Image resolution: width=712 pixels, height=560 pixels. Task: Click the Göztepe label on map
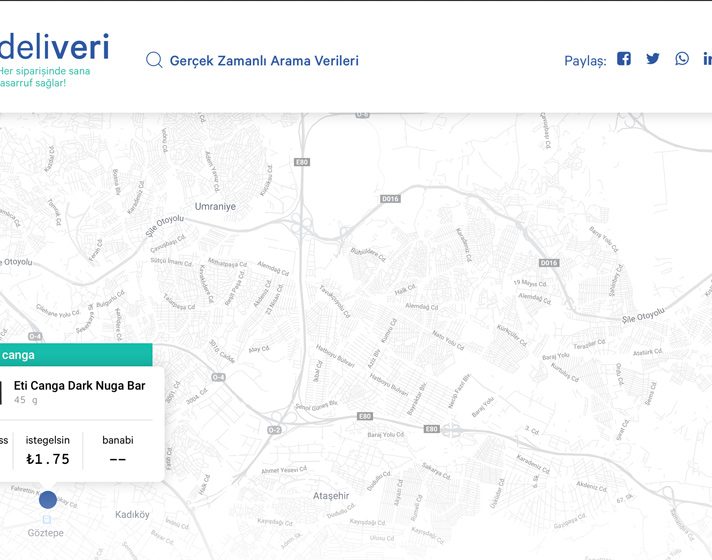tap(45, 533)
